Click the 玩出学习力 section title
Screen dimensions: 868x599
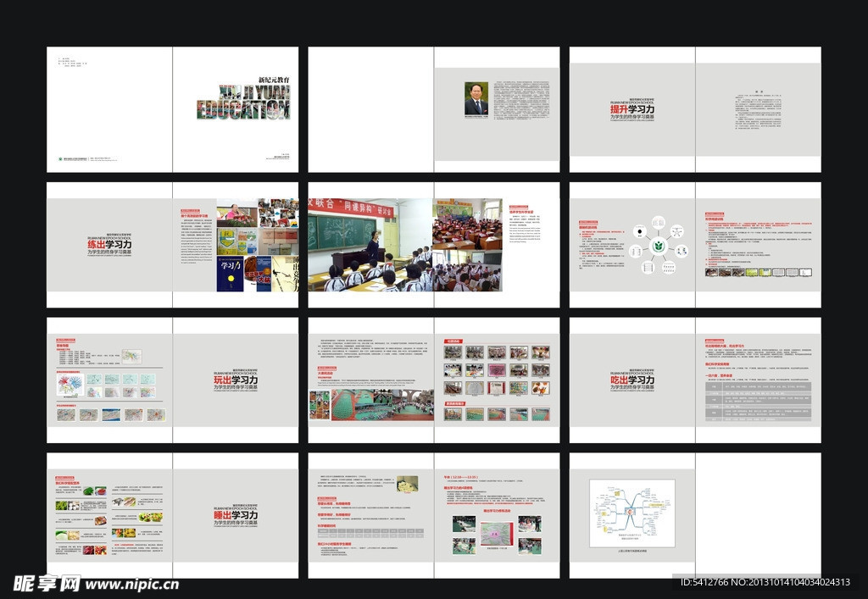click(x=236, y=380)
